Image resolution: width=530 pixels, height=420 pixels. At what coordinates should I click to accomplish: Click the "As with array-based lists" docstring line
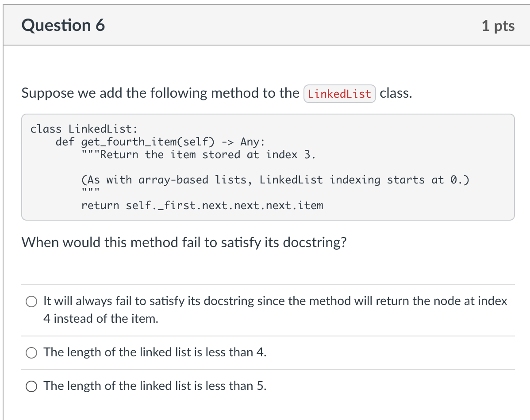[275, 180]
